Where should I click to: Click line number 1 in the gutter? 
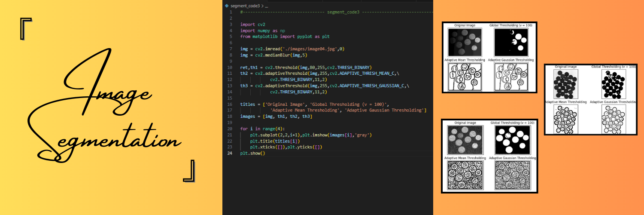[x=231, y=12]
